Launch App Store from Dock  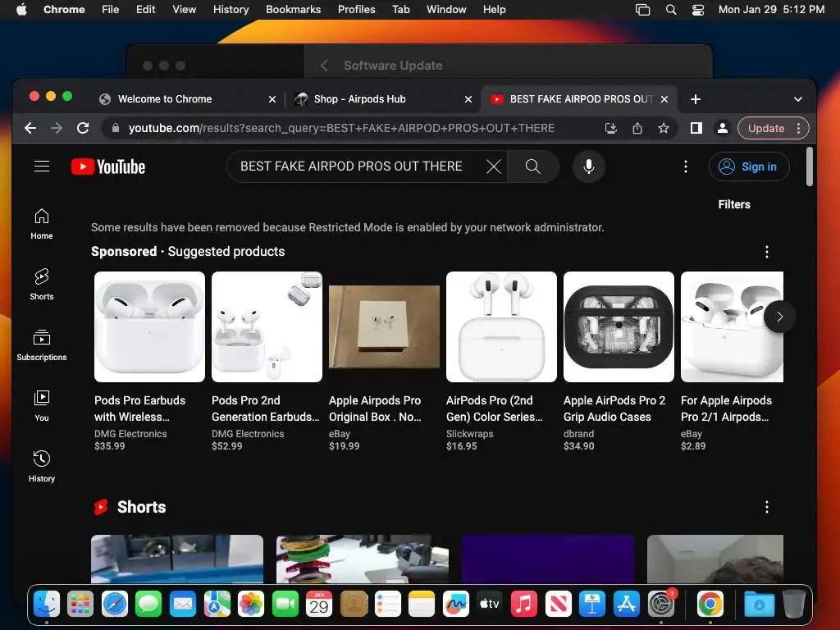pyautogui.click(x=626, y=605)
